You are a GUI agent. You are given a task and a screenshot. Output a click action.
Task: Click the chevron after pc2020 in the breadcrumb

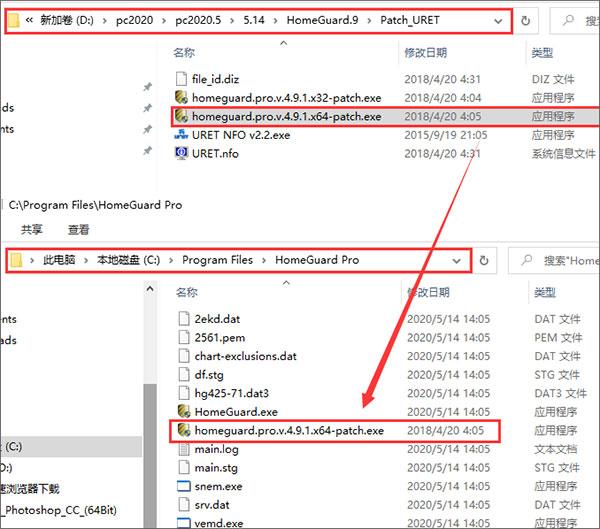pos(164,21)
